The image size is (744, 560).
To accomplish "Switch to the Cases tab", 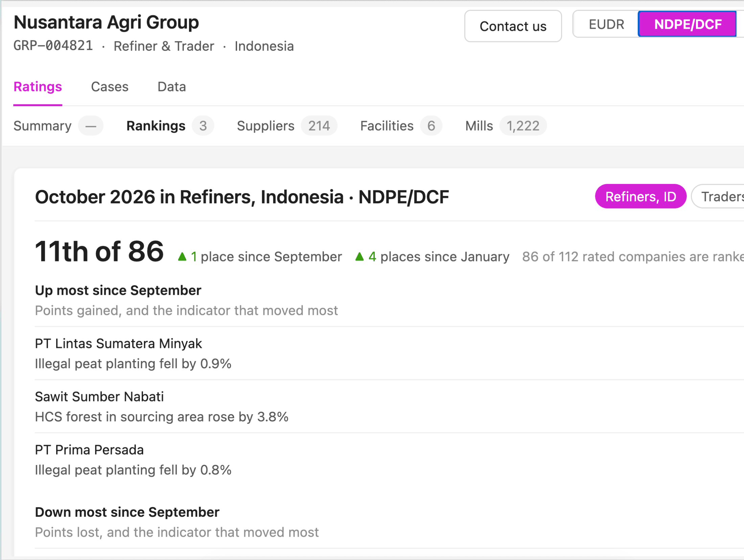I will pyautogui.click(x=110, y=87).
